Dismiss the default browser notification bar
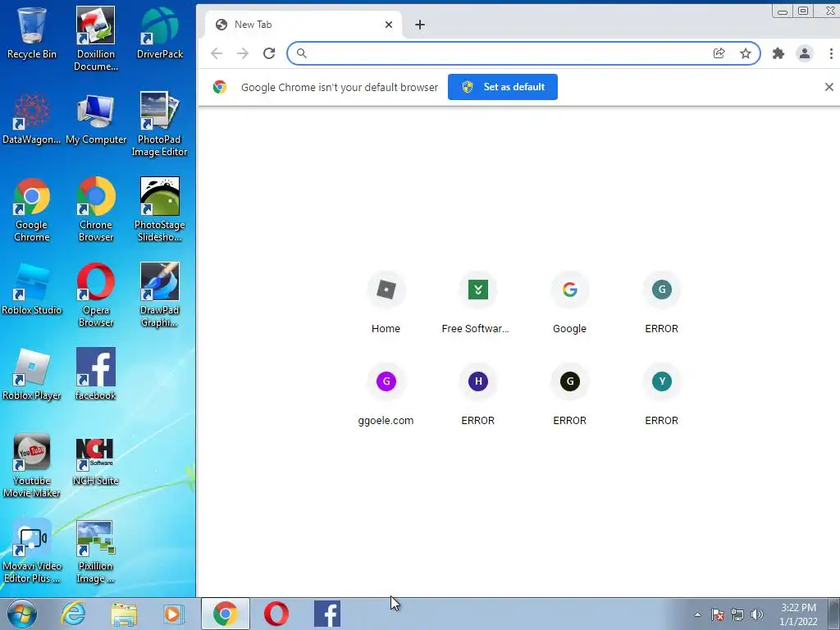Viewport: 840px width, 630px height. coord(829,87)
